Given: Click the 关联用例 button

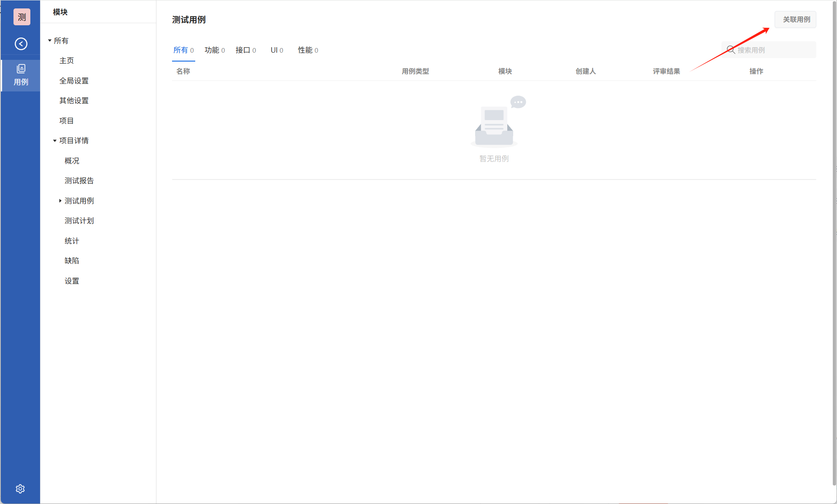Looking at the screenshot, I should pos(796,19).
